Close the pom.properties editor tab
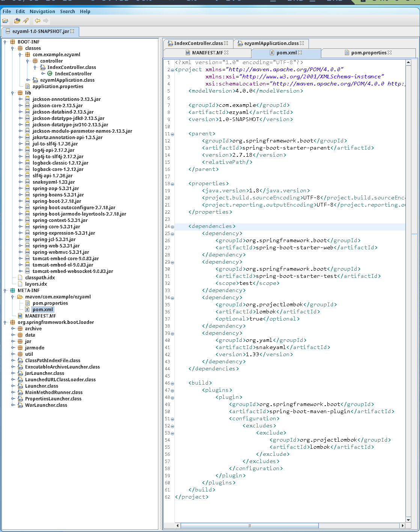This screenshot has width=420, height=532. pyautogui.click(x=390, y=52)
